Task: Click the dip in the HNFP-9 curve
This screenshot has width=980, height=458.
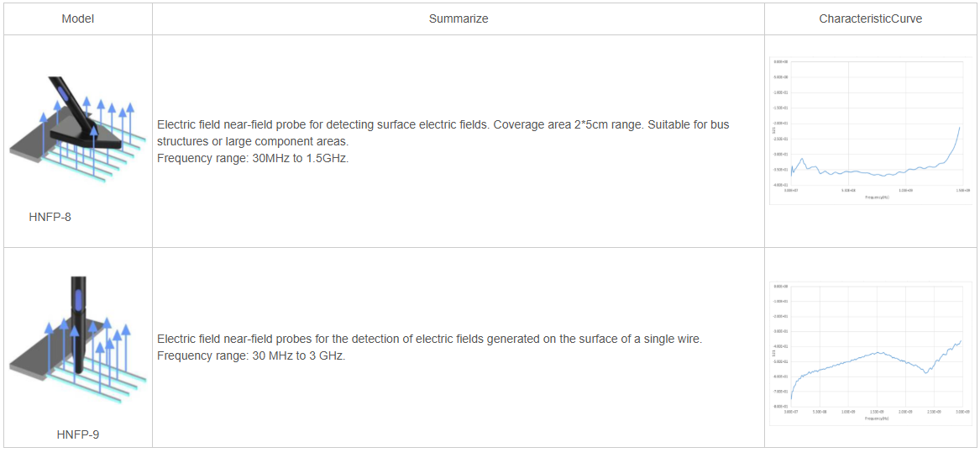Action: (x=926, y=372)
